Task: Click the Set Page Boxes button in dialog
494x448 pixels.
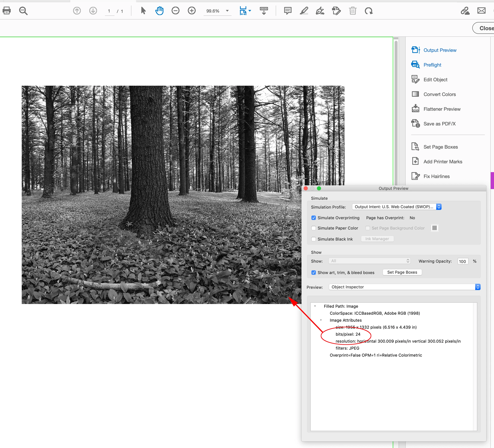Action: [x=402, y=272]
